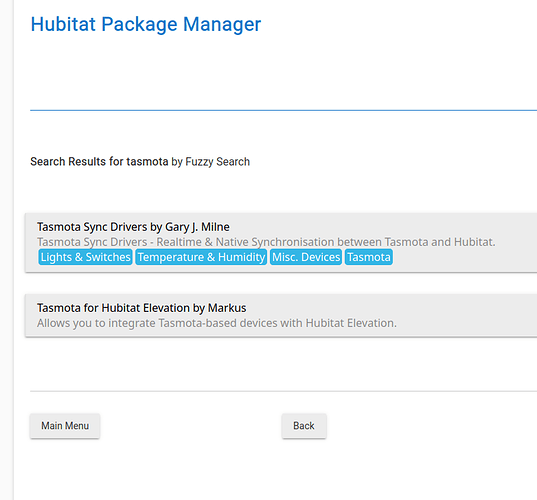
Task: Open Tasmota Sync Drivers by Gary J. Milne
Action: coord(133,227)
